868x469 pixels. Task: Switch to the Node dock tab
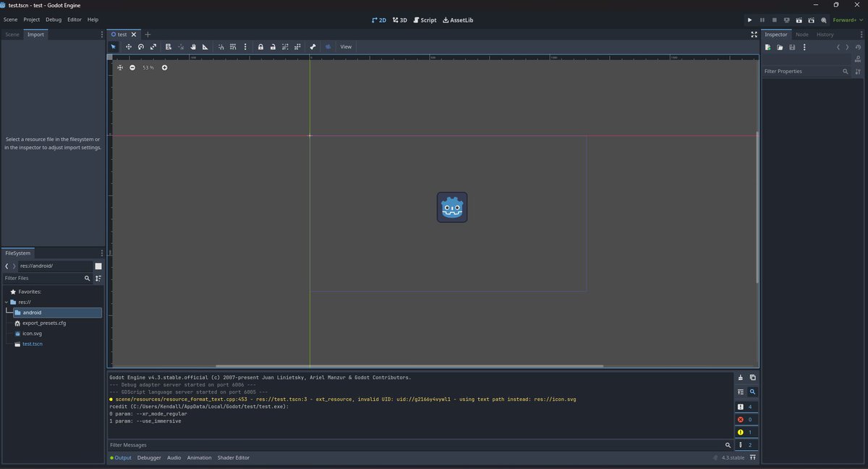tap(802, 35)
